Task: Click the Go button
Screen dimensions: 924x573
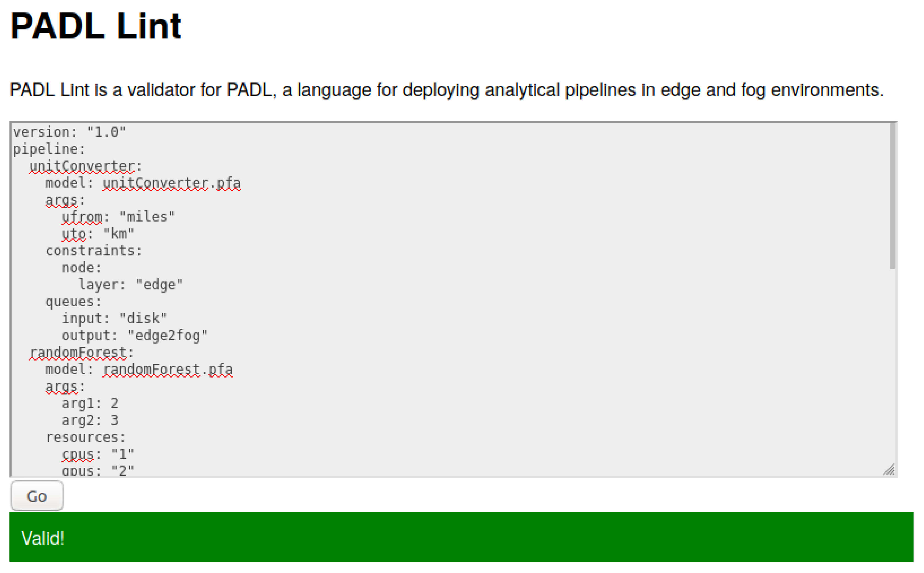Action: click(x=37, y=496)
